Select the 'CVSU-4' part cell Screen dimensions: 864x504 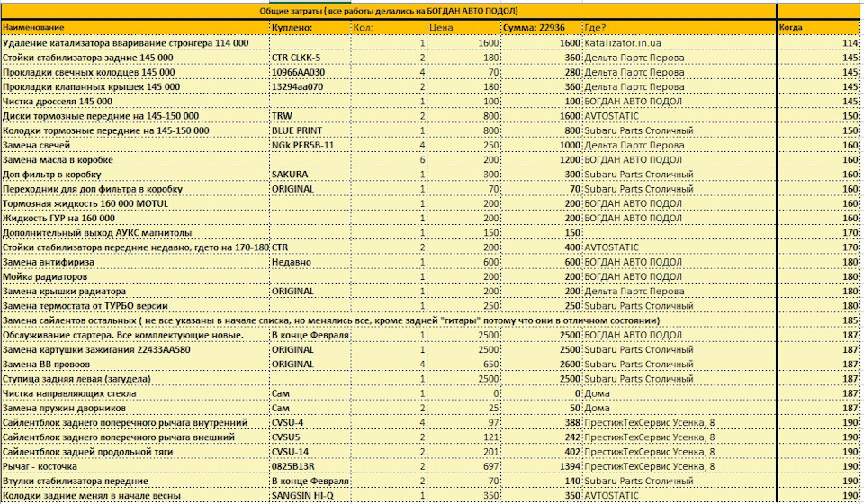310,422
